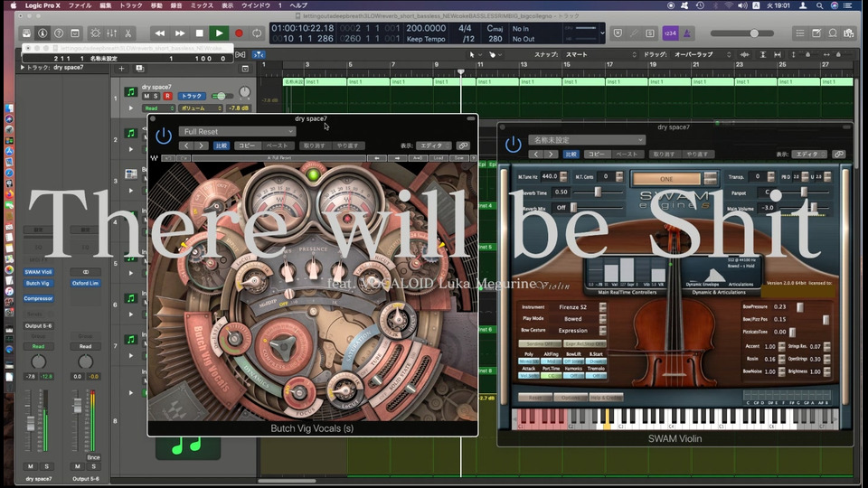Click the green Play button
Viewport: 868px width, 488px height.
(219, 33)
